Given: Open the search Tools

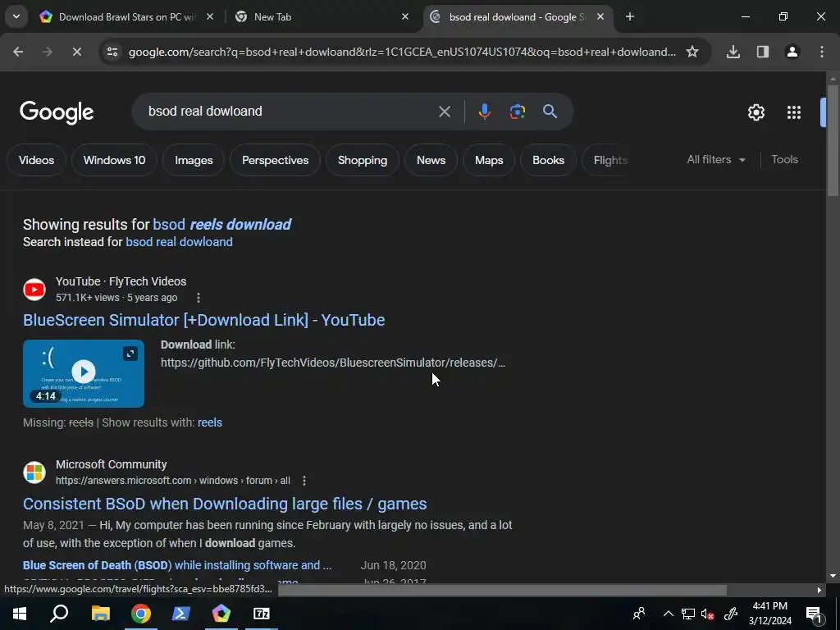Looking at the screenshot, I should coord(784,160).
